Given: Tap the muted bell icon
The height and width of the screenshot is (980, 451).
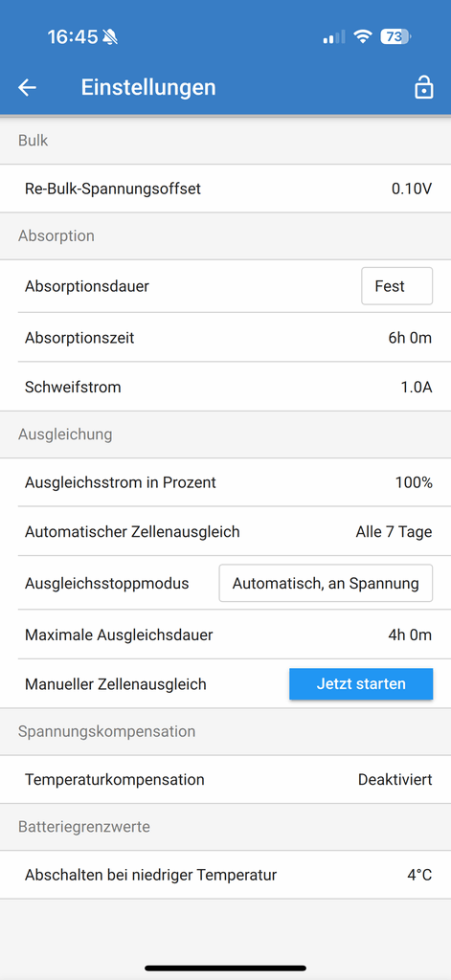Looking at the screenshot, I should tap(110, 37).
